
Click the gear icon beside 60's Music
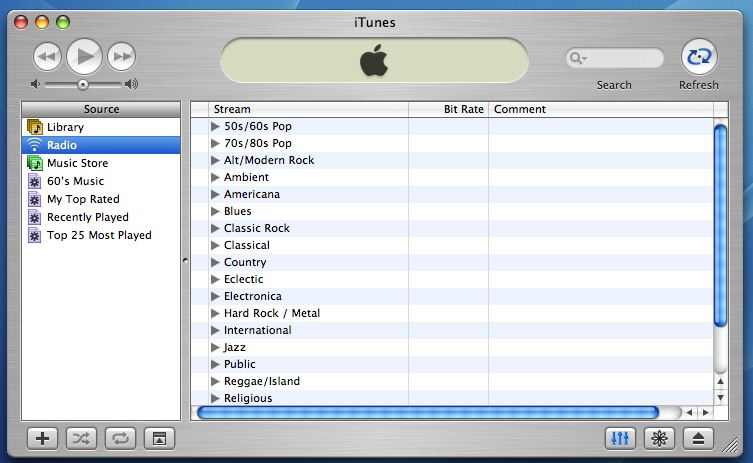tap(34, 182)
